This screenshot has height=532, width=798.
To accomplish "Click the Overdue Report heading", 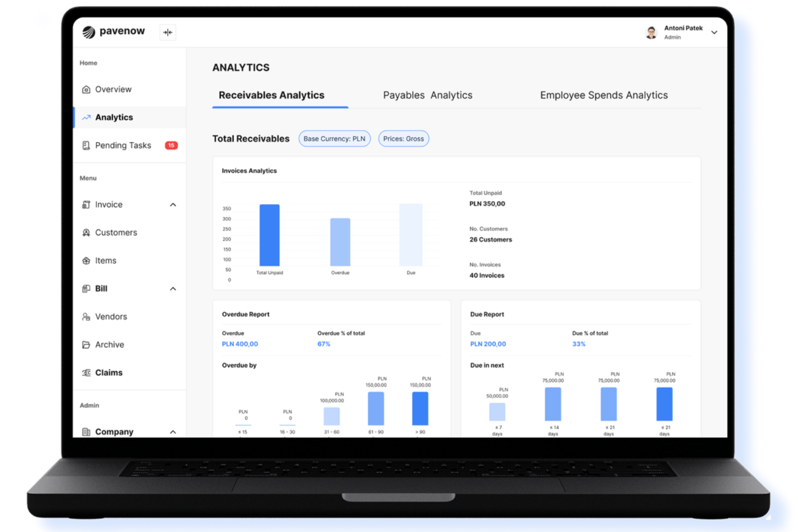I will [246, 314].
